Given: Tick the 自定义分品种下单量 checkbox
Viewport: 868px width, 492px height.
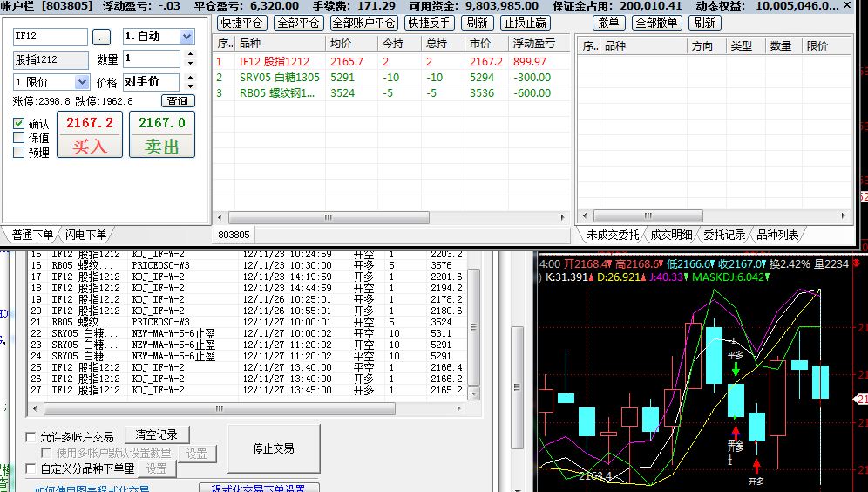Looking at the screenshot, I should coord(31,469).
